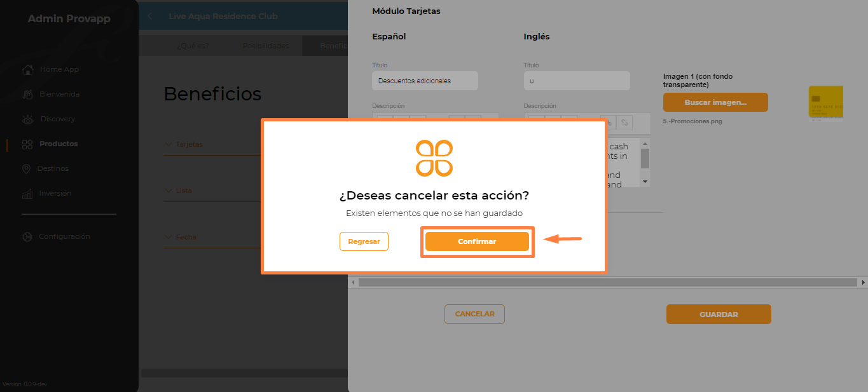Click the GUARDAR button
This screenshot has height=392, width=868.
point(719,314)
